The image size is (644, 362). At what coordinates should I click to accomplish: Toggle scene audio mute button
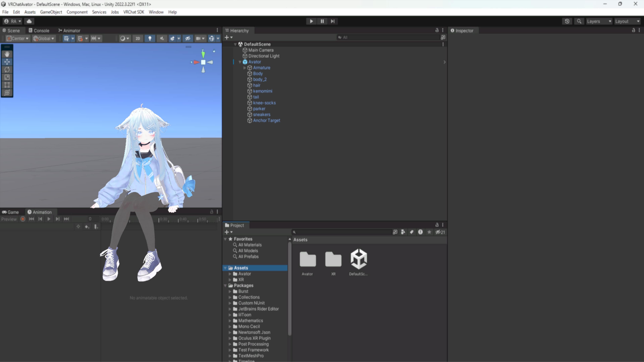click(162, 39)
